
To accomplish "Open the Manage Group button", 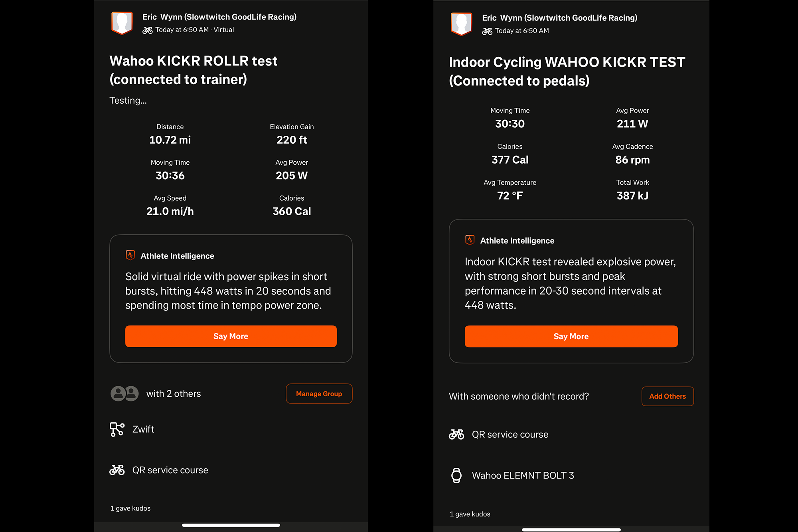I will click(x=319, y=394).
